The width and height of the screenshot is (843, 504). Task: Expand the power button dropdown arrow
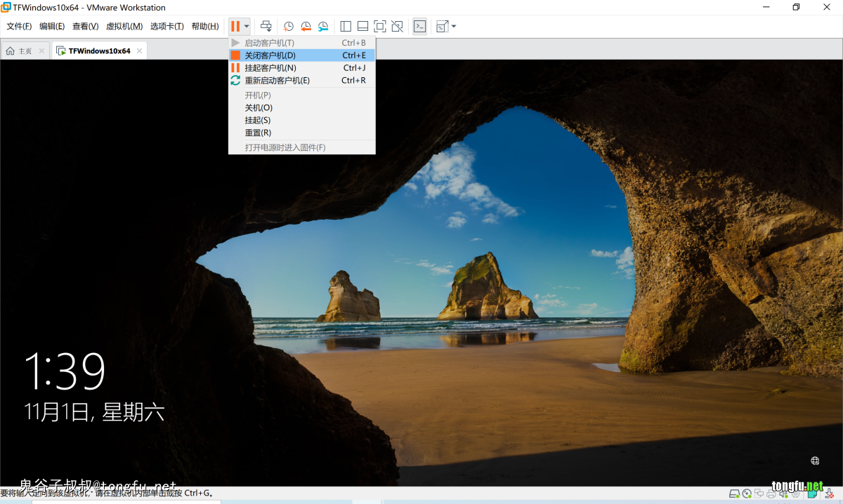pos(247,27)
